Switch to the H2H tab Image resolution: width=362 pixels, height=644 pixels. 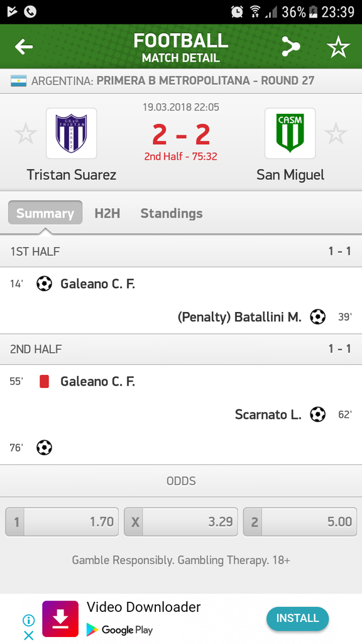coord(107,213)
